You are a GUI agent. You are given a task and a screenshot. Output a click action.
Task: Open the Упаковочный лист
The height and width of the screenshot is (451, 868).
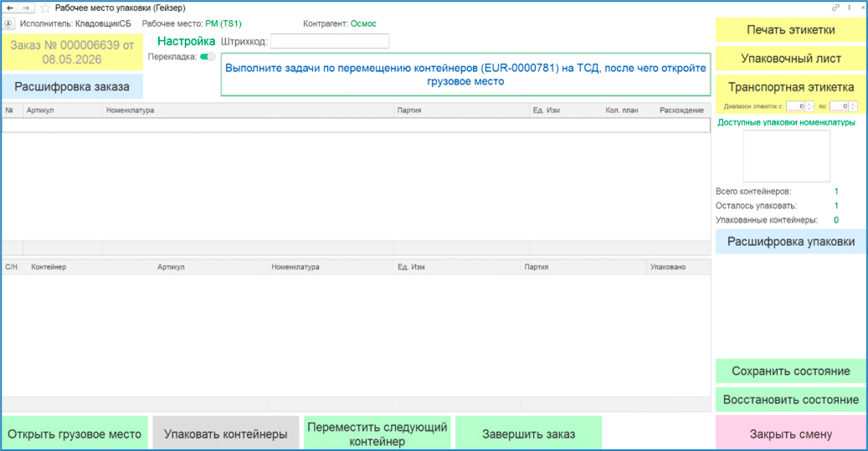790,59
